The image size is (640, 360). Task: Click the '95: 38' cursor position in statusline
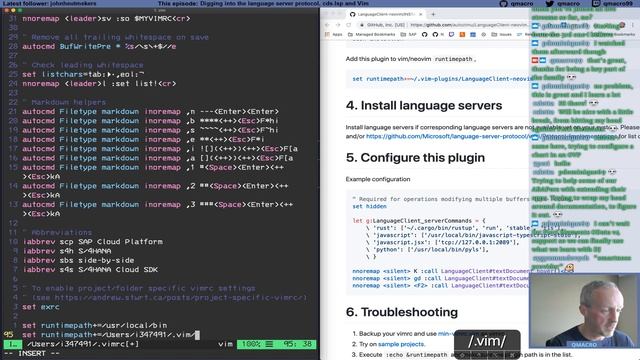[298, 344]
